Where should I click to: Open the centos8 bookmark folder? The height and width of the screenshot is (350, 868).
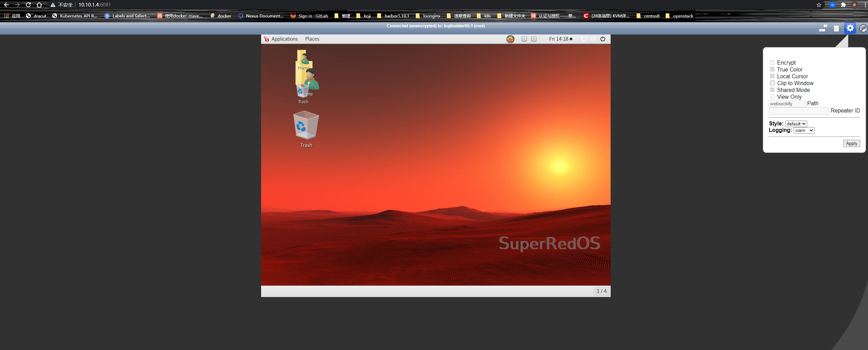(x=648, y=16)
